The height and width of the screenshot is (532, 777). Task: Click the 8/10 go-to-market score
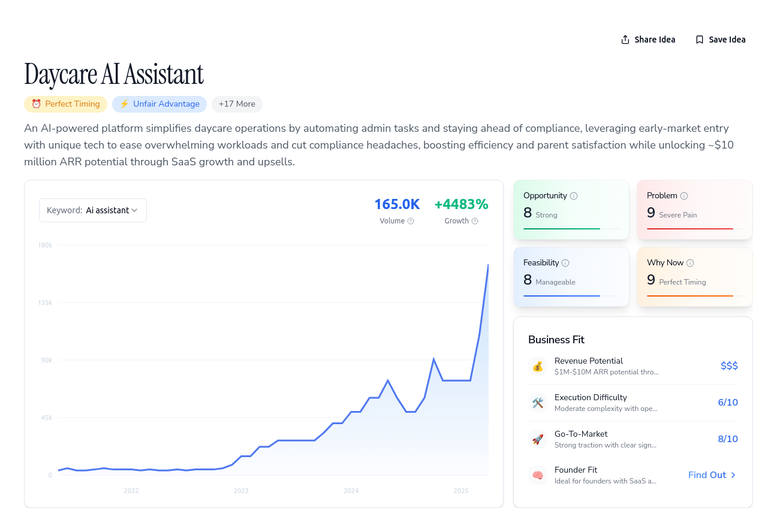click(728, 439)
